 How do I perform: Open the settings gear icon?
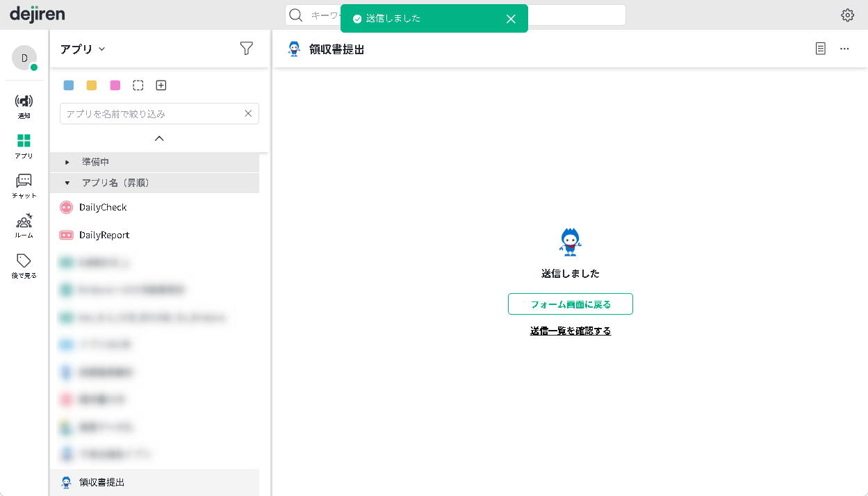[x=847, y=15]
